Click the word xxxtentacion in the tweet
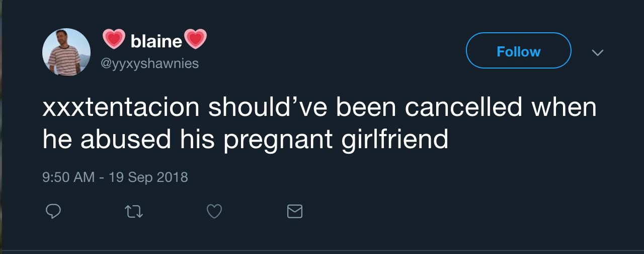Viewport: 644px width, 254px height. 121,109
